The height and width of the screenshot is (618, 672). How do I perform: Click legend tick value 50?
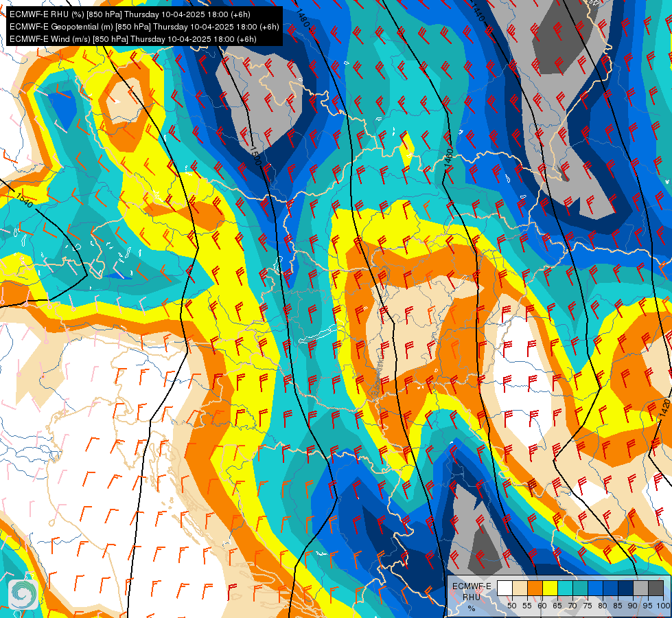tap(511, 606)
